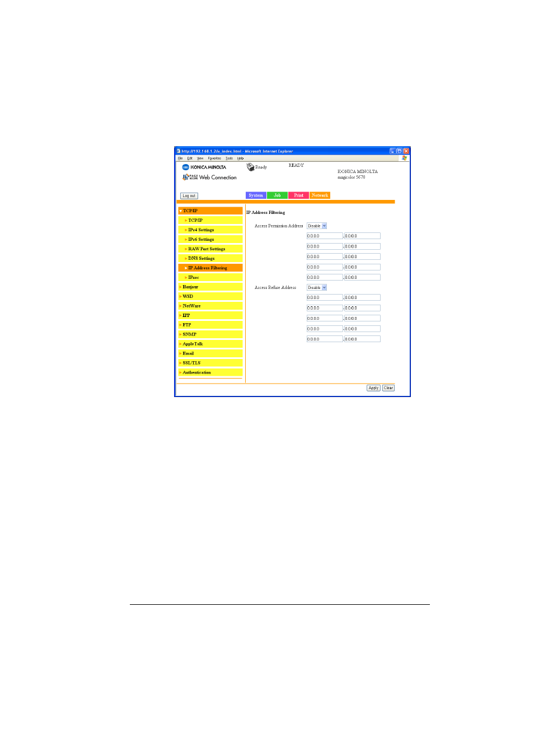This screenshot has width=534, height=756.
Task: Open IPv4 Settings in sidebar
Action: [x=210, y=230]
